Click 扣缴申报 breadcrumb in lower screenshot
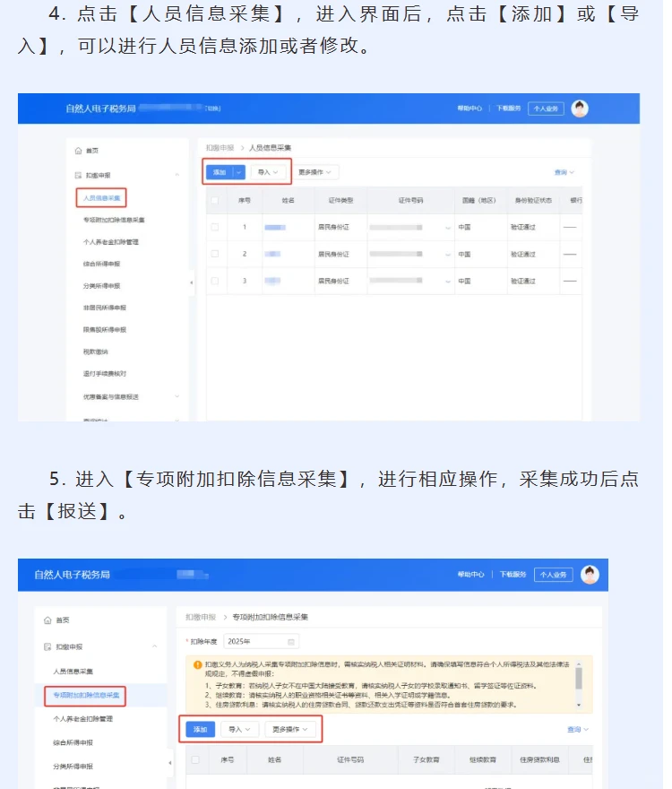672x789 pixels. click(x=201, y=618)
